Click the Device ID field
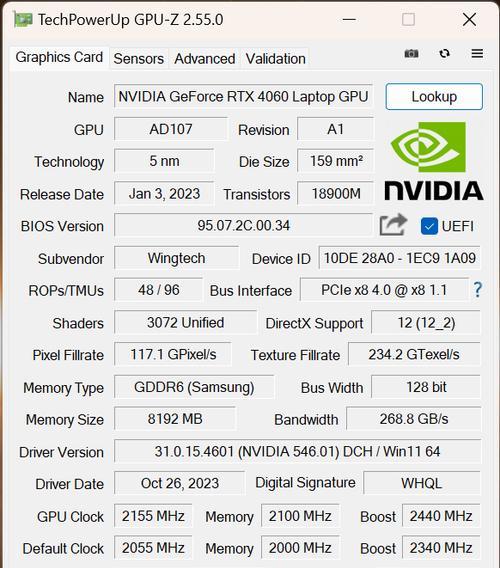 (x=400, y=258)
